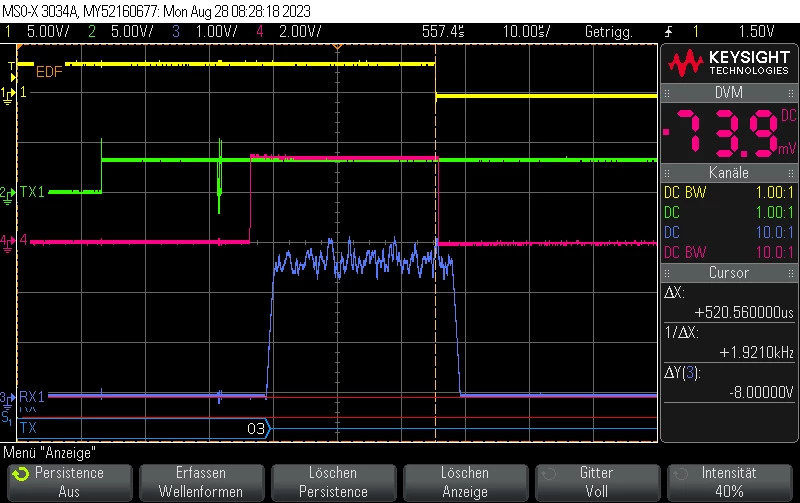Click the ΔY(3) value -8.00000V
The height and width of the screenshot is (503, 800).
pos(761,392)
